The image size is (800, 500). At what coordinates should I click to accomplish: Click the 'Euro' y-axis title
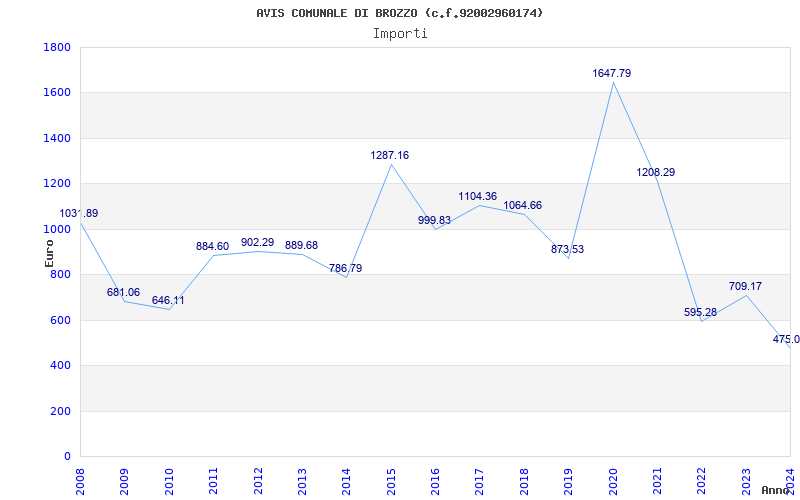point(49,253)
